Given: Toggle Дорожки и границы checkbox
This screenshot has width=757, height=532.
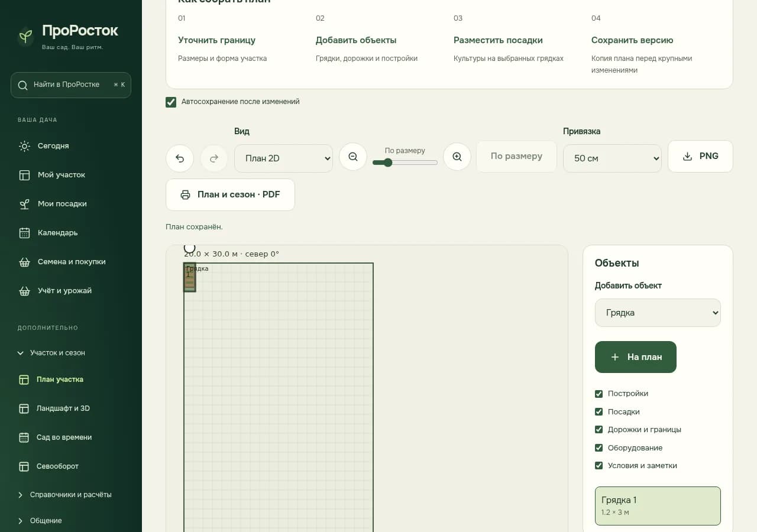Looking at the screenshot, I should 599,430.
